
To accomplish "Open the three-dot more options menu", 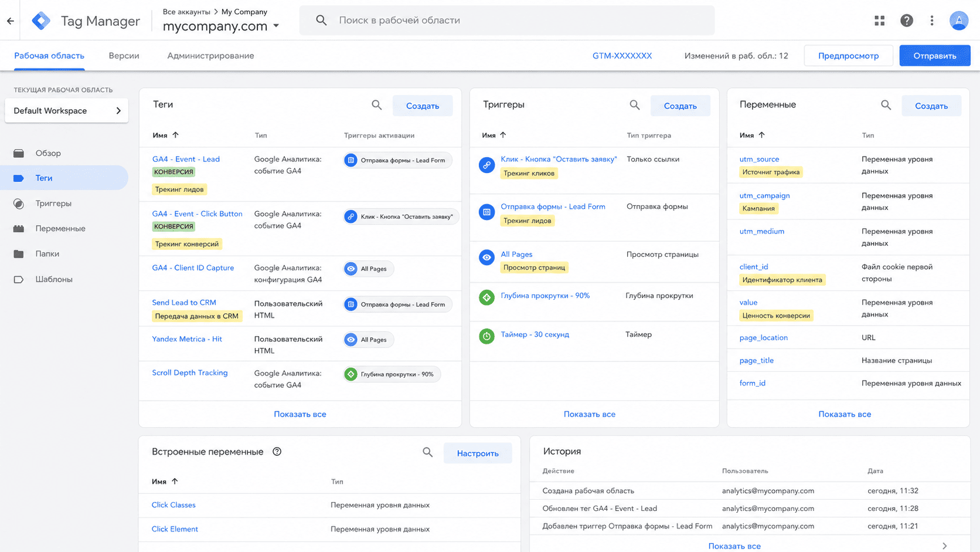I will 932,21.
